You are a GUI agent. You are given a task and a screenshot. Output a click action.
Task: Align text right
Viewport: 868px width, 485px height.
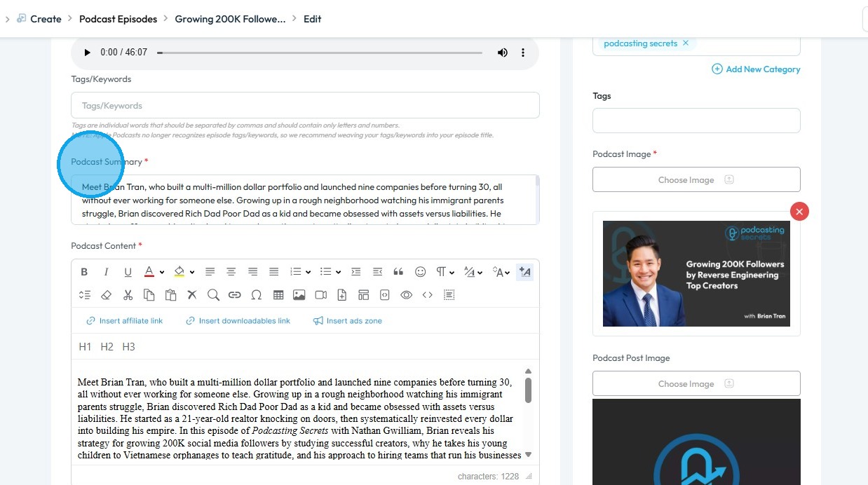pyautogui.click(x=252, y=272)
